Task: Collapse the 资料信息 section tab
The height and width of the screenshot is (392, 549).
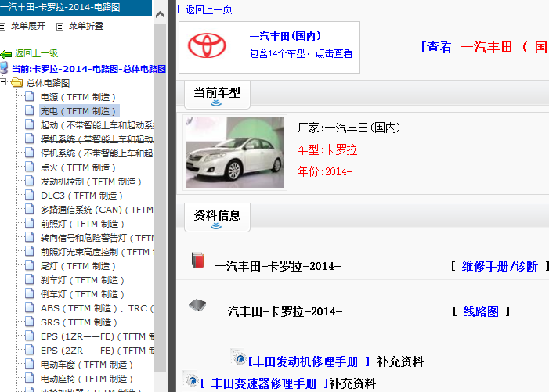Action: pos(217,218)
